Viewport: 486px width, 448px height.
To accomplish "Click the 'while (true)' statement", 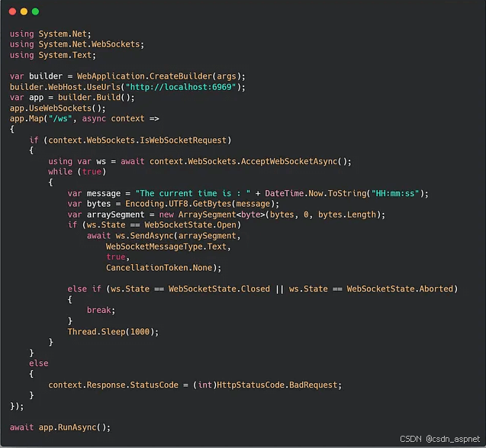I will [x=77, y=172].
